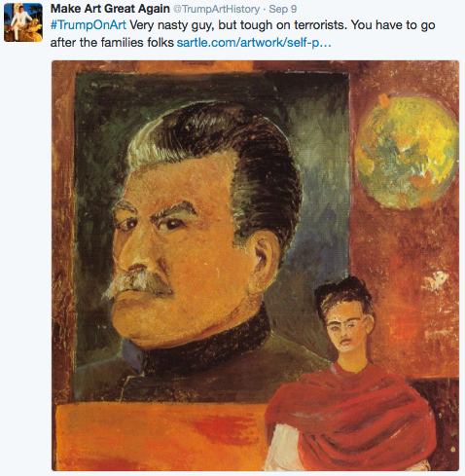Screen dimensions: 465x476
Task: Follow the #TrumpOnArt hashtag
Action: click(x=89, y=25)
